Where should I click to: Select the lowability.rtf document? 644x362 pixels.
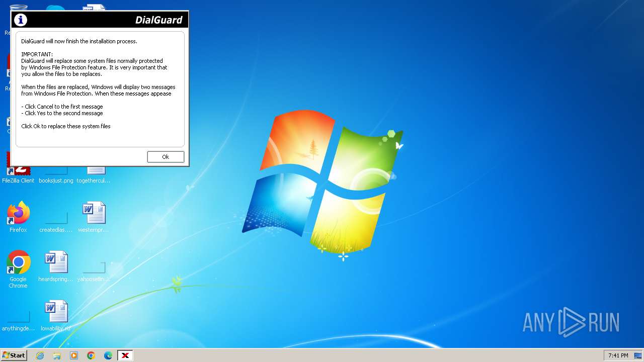(56, 316)
